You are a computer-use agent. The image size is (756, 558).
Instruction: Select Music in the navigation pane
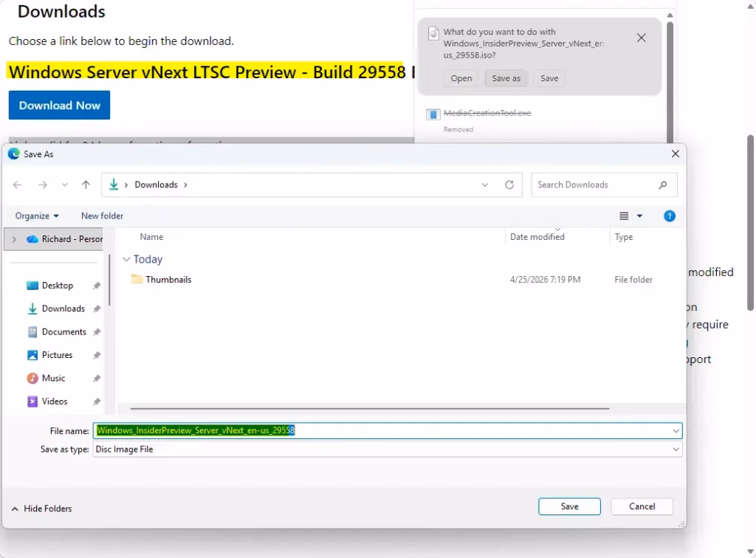53,379
